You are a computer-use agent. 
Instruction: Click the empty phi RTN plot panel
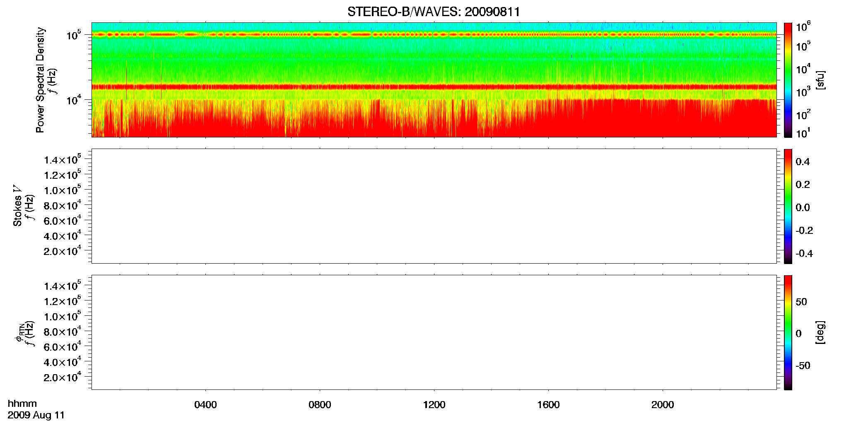click(434, 332)
